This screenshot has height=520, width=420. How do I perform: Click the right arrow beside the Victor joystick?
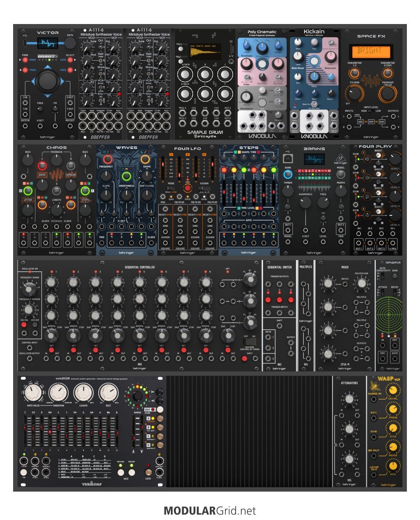pos(62,81)
